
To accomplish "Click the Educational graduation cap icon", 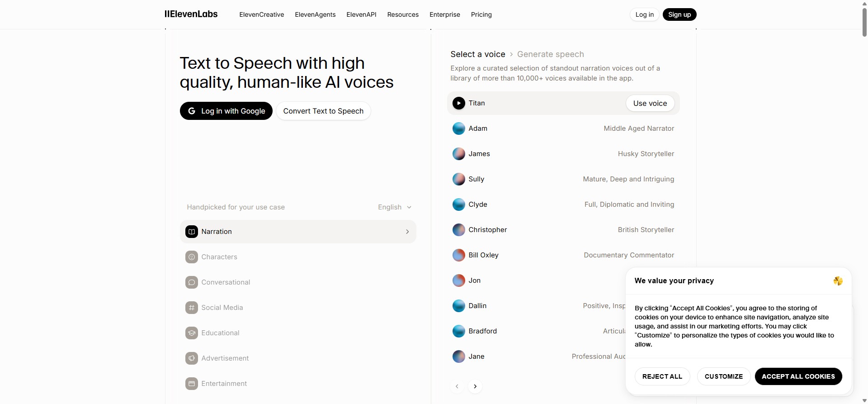I will click(x=192, y=333).
